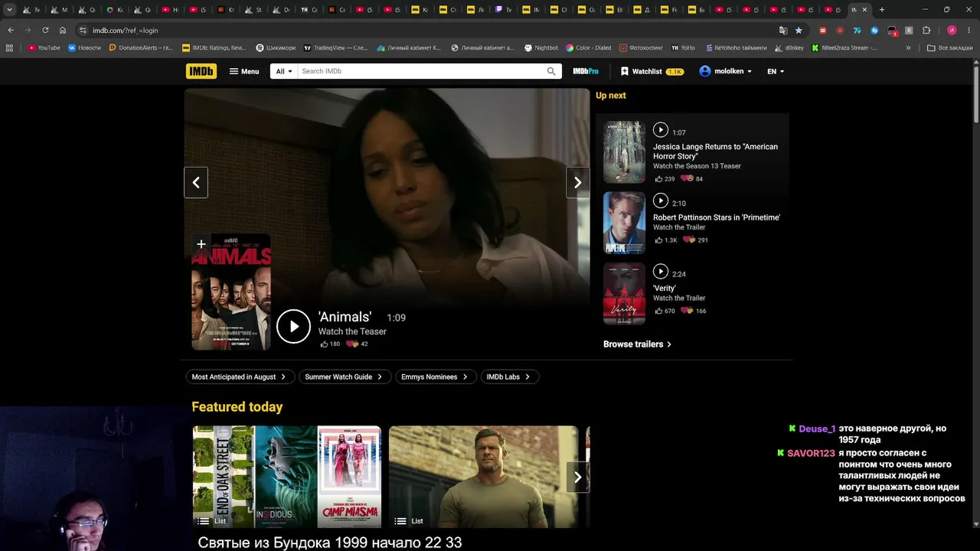This screenshot has width=980, height=551.
Task: Click the IMDb logo
Action: pyautogui.click(x=201, y=71)
